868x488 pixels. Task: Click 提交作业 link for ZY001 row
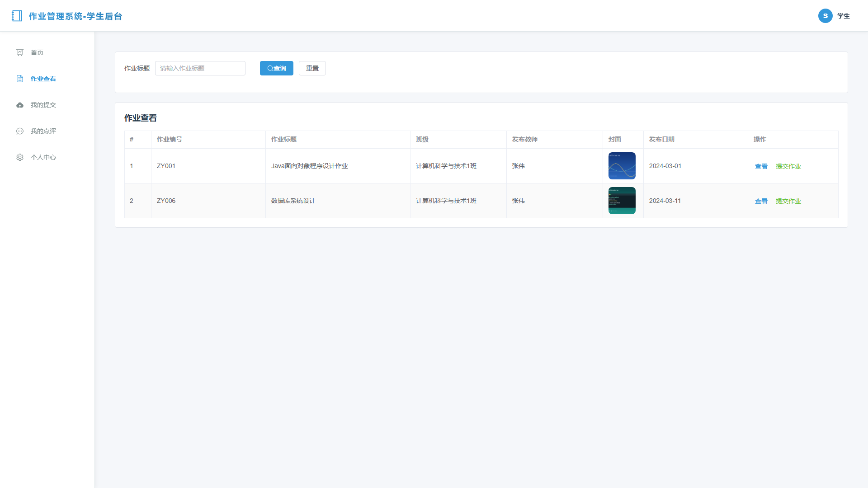click(x=788, y=166)
